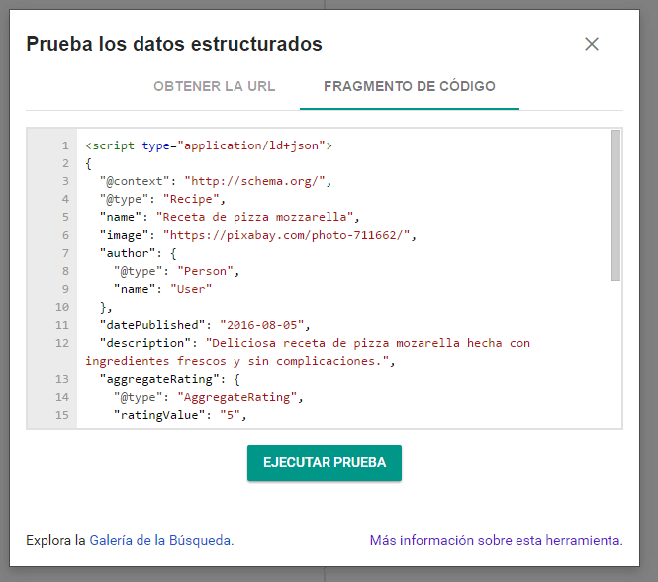Click the "name": "User" line
The height and width of the screenshot is (582, 658).
pyautogui.click(x=163, y=290)
